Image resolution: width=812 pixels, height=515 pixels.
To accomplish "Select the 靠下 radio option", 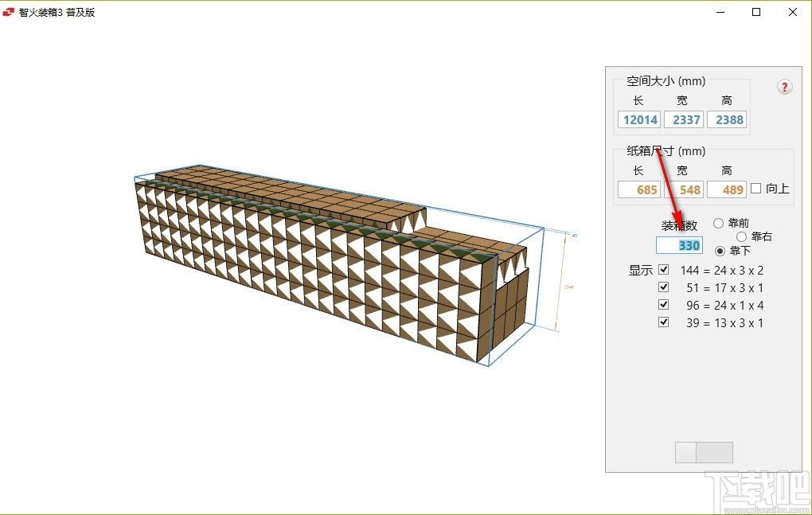I will click(720, 251).
